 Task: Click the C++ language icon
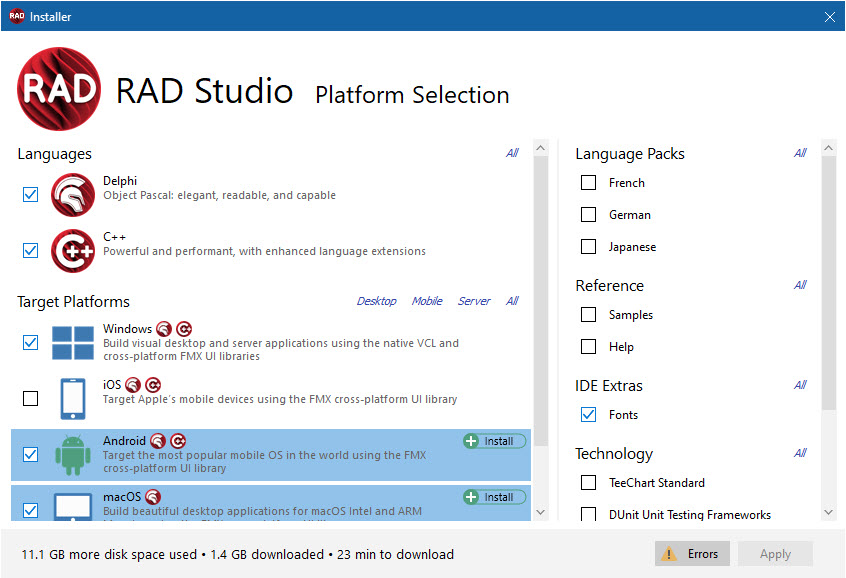pos(73,250)
